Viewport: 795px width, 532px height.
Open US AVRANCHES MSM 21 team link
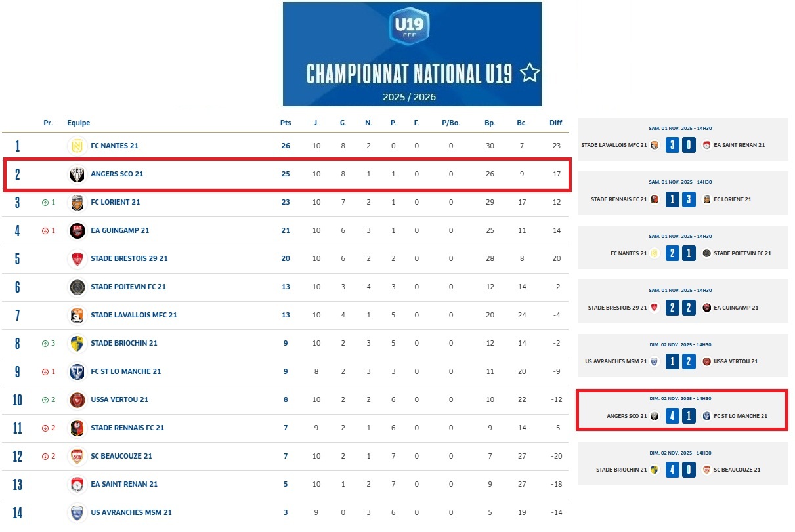coord(131,512)
